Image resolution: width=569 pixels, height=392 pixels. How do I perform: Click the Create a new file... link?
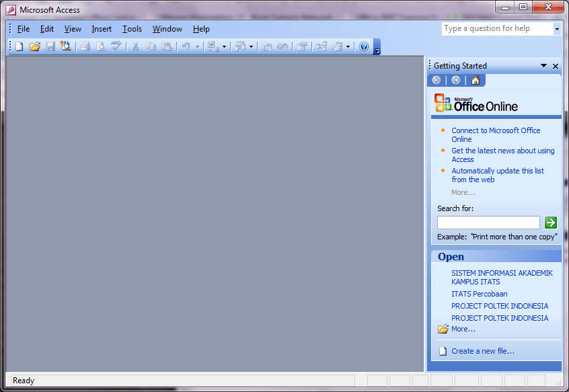(x=483, y=351)
